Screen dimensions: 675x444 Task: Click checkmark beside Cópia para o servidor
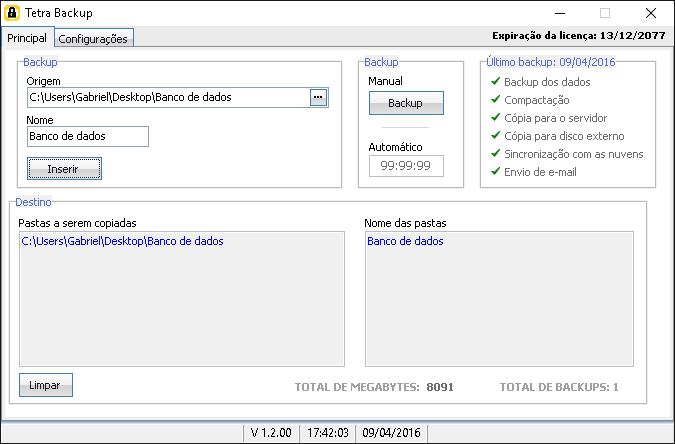(495, 117)
